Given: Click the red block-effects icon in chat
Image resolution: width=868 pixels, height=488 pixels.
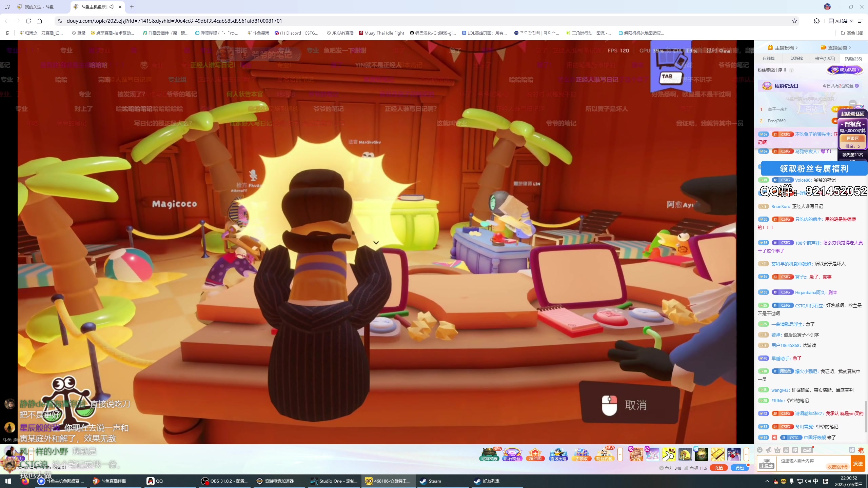Looking at the screenshot, I should [861, 450].
